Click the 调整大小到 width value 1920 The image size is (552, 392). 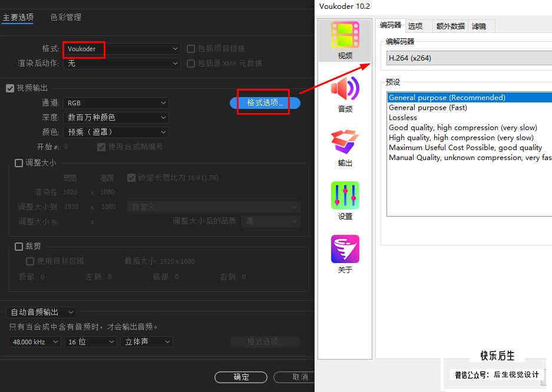(71, 207)
